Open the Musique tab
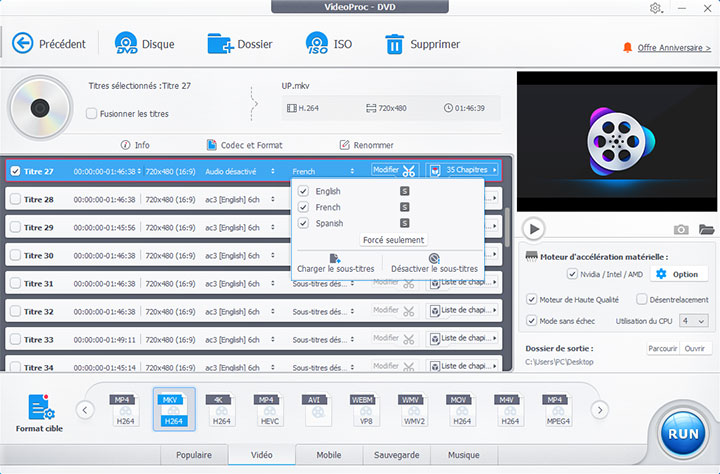The height and width of the screenshot is (474, 720). [464, 455]
